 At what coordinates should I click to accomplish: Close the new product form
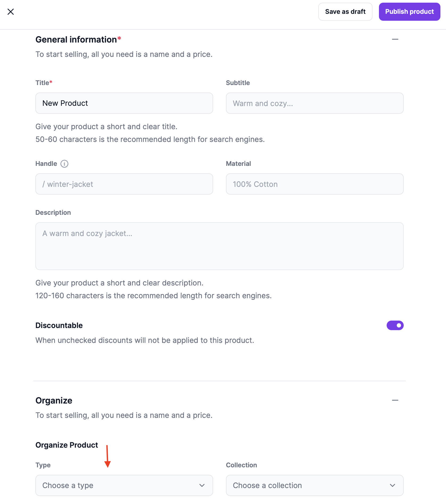point(11,12)
